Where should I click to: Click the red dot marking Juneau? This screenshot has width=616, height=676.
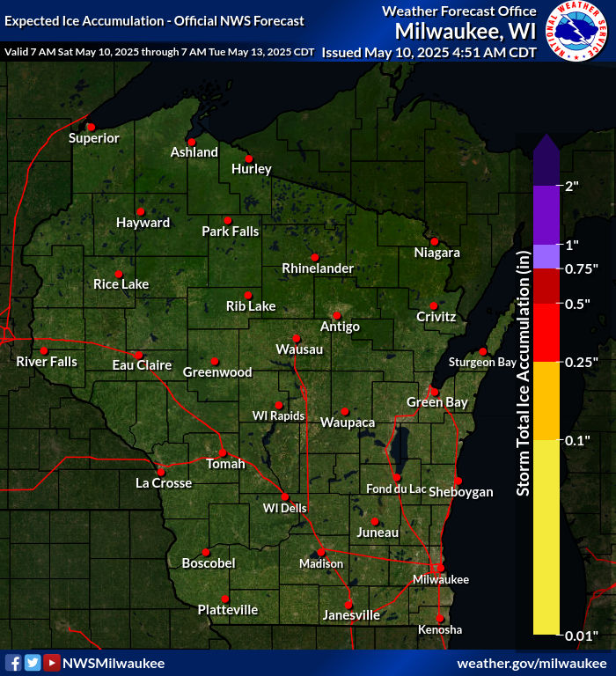[x=375, y=522]
